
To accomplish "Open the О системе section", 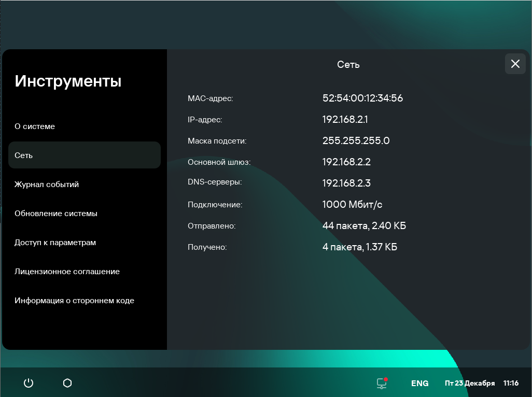I will coord(35,126).
